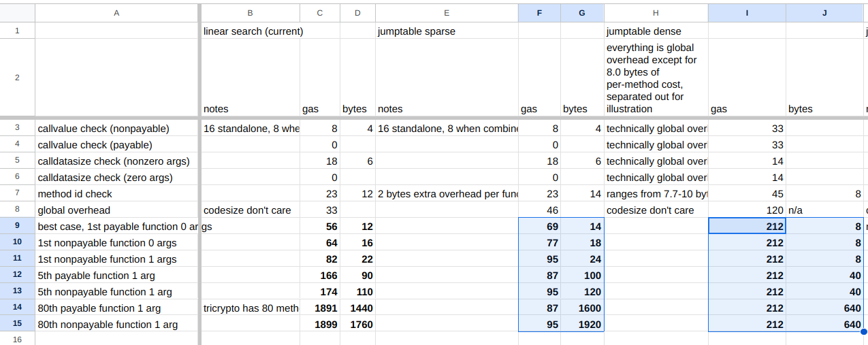Select row 9 header

point(17,226)
